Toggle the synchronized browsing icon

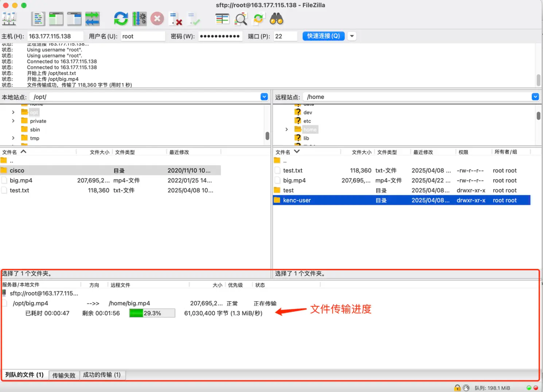[x=258, y=19]
